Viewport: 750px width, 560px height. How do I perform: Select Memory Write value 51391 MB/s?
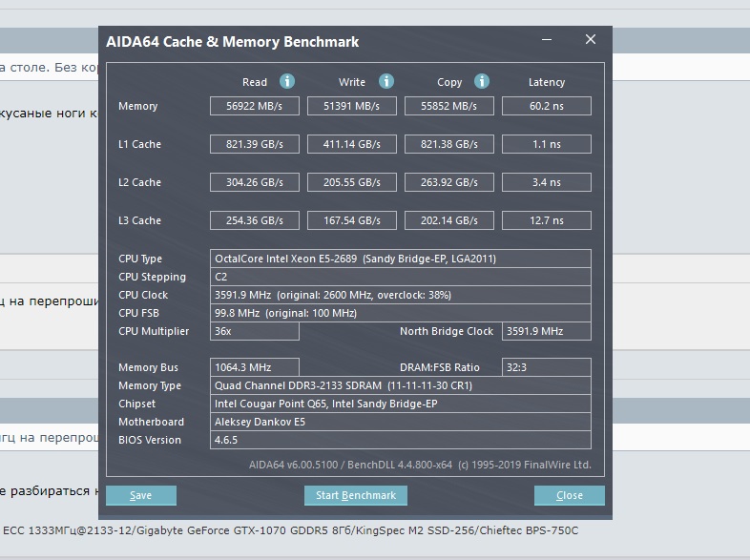[x=351, y=106]
